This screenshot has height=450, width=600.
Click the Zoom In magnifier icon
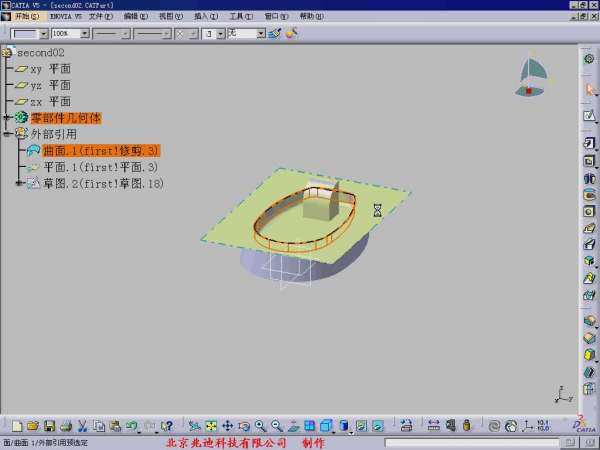click(260, 426)
